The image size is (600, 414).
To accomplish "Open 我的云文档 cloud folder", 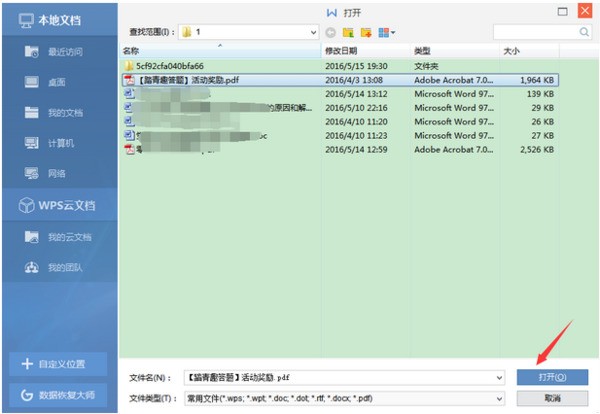I will pos(68,237).
